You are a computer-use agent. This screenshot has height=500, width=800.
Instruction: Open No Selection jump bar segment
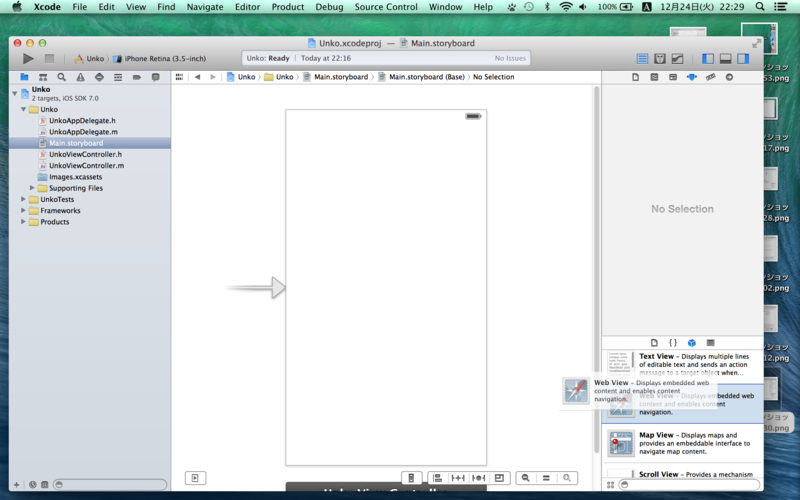(x=493, y=77)
